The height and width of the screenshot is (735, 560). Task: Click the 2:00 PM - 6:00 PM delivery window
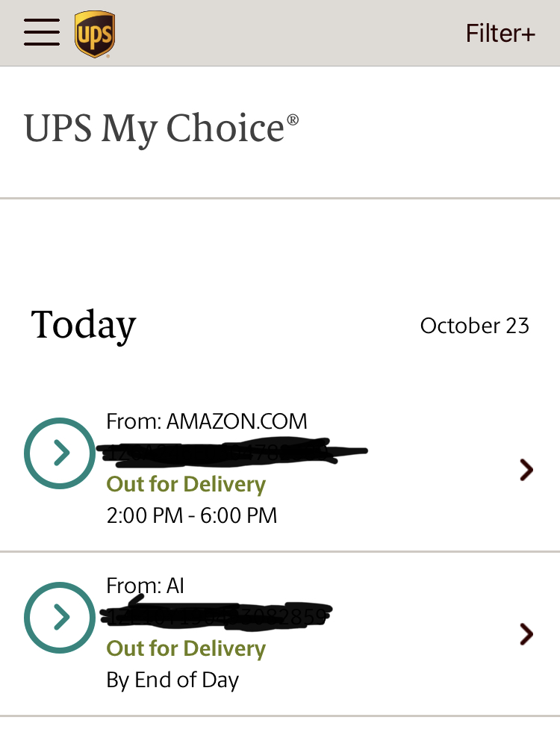click(x=192, y=515)
